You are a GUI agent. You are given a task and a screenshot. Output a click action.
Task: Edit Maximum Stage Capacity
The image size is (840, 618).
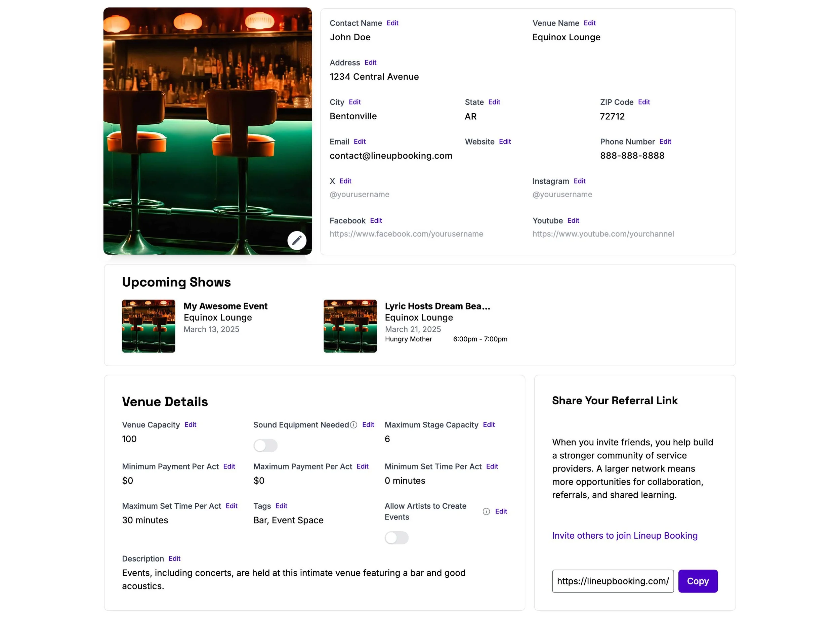489,424
